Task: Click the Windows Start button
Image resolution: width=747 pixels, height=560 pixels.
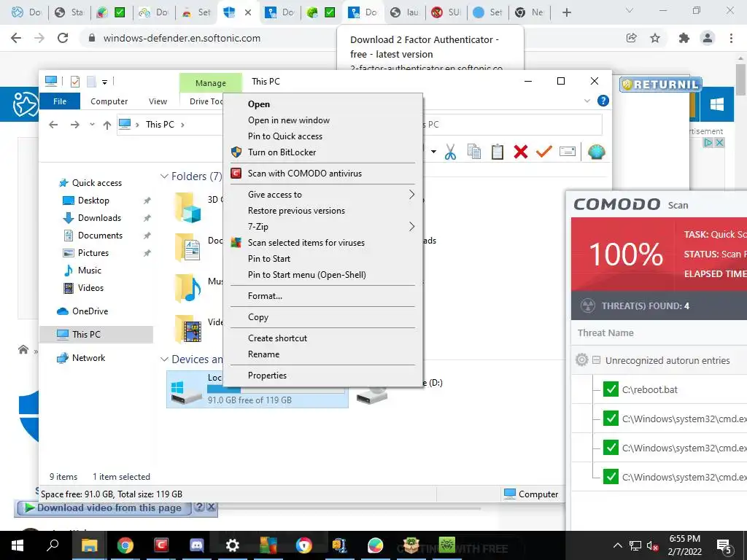Action: coord(18,545)
